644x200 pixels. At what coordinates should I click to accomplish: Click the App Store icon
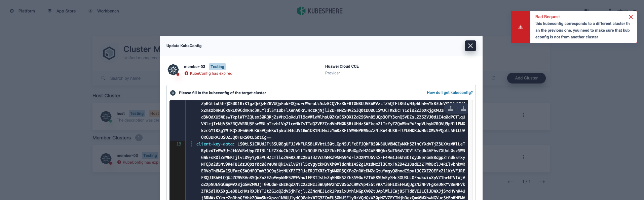pos(50,11)
